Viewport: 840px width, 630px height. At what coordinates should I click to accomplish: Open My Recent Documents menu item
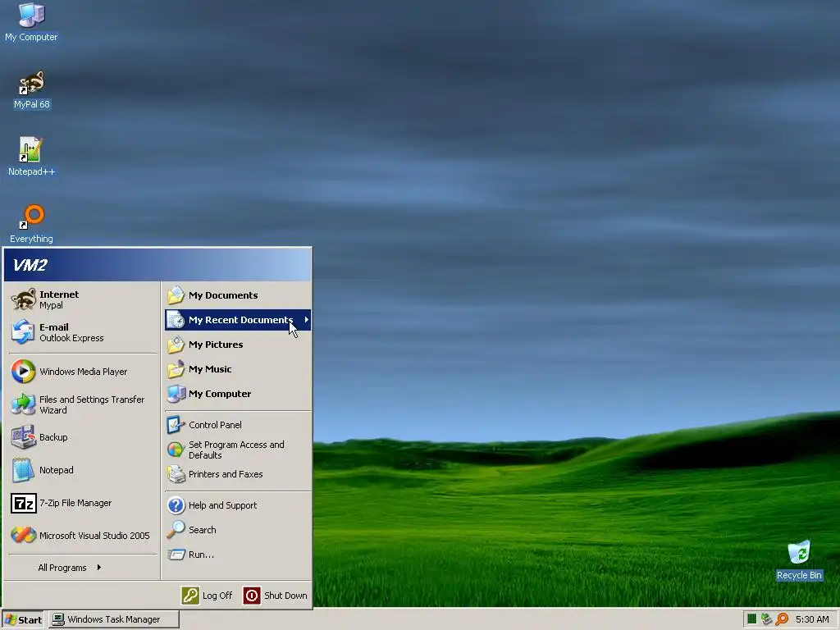pyautogui.click(x=238, y=320)
